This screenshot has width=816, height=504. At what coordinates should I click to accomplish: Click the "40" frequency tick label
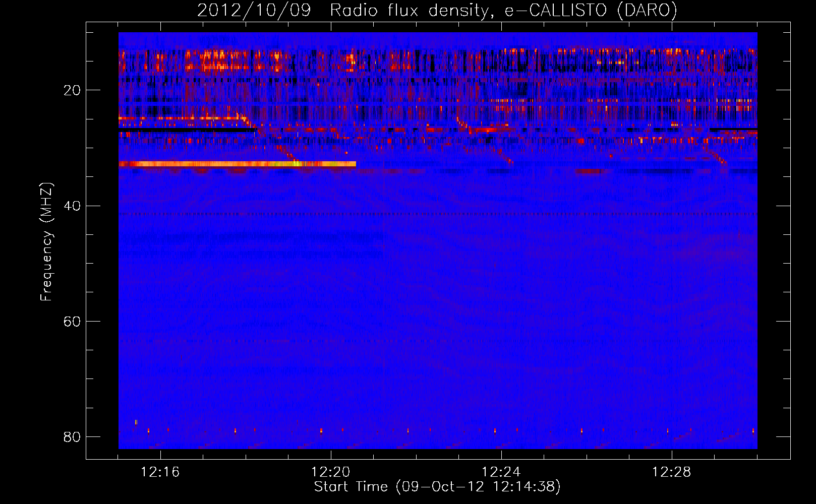[72, 206]
